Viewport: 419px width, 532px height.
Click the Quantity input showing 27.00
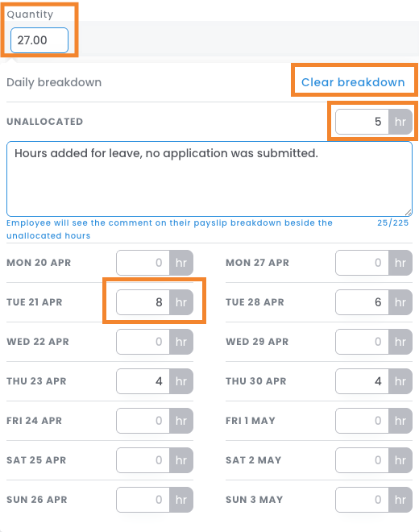click(39, 40)
